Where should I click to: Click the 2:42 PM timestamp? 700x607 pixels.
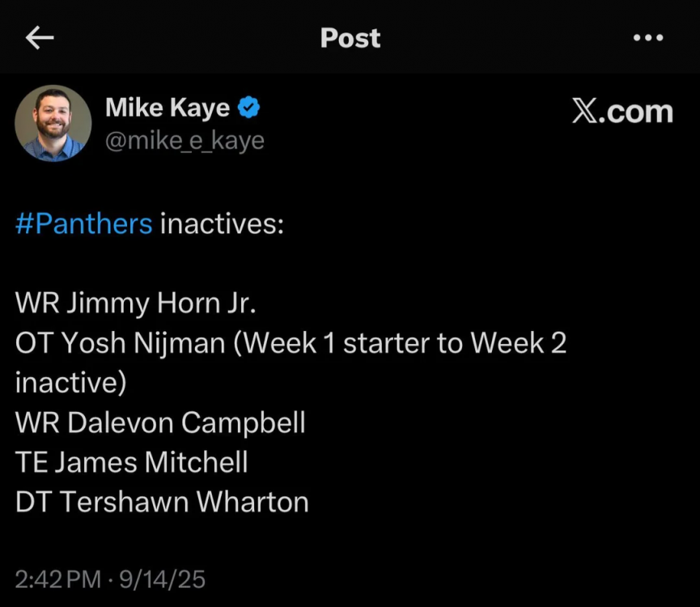coord(58,579)
